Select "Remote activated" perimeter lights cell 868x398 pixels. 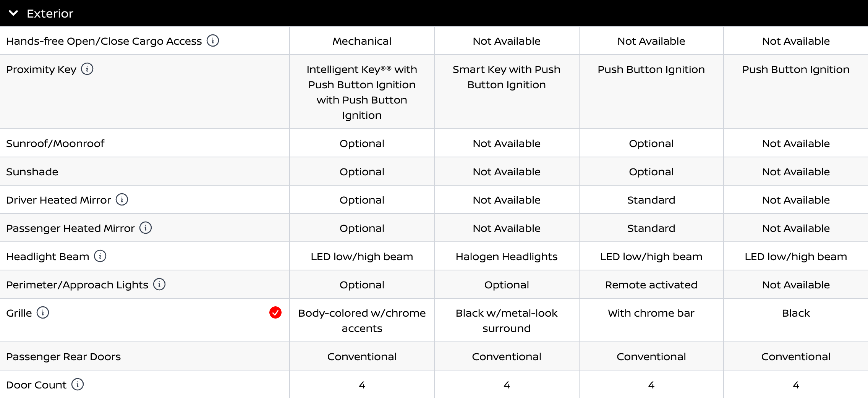[x=651, y=285]
